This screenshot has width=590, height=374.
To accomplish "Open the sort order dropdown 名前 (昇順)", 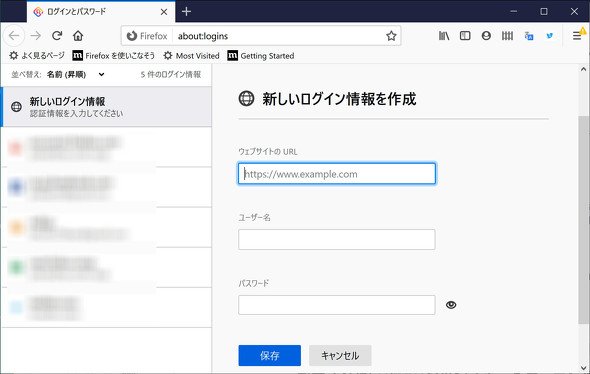I will click(76, 74).
